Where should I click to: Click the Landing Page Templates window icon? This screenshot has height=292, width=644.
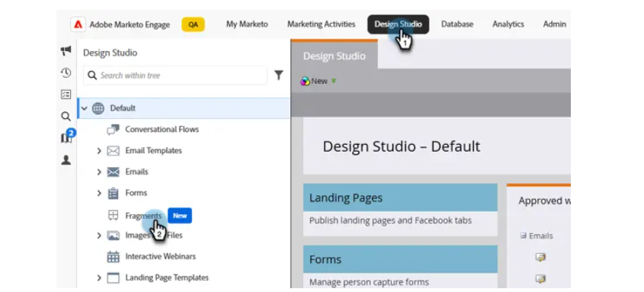(x=113, y=278)
